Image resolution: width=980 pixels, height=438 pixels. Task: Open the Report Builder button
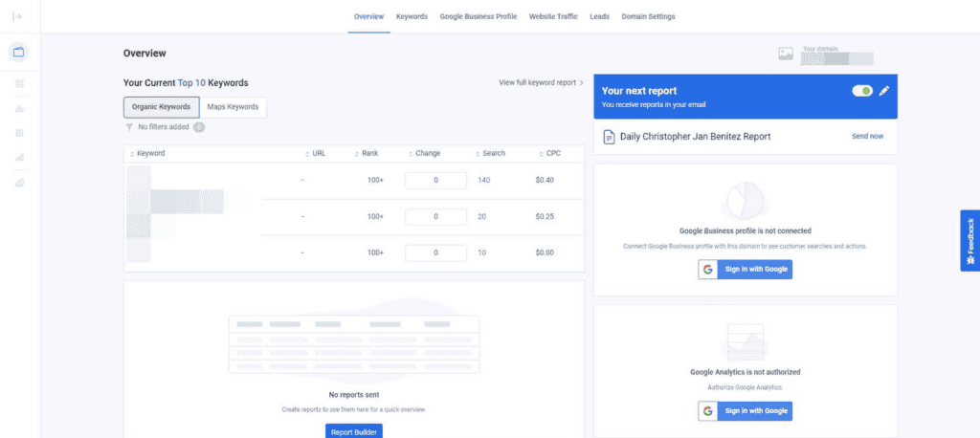[x=355, y=431]
